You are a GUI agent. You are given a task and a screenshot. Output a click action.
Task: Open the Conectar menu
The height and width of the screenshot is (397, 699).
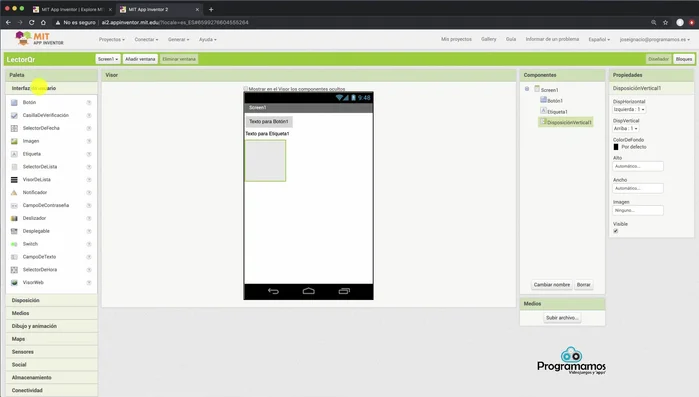coord(146,40)
